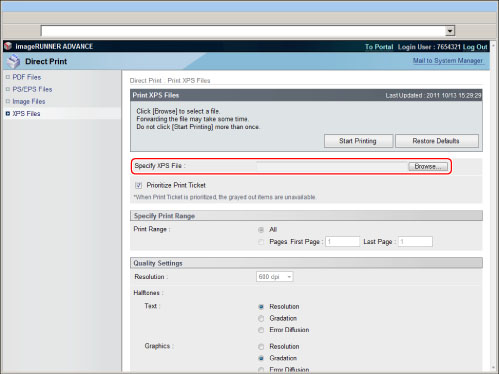Click the Quality Settings section header
The height and width of the screenshot is (374, 499).
click(306, 263)
